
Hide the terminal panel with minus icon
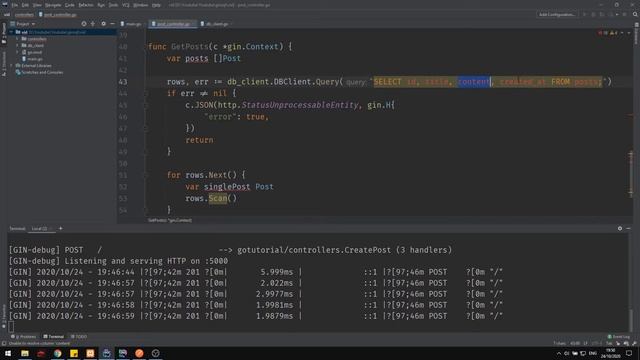click(x=629, y=229)
